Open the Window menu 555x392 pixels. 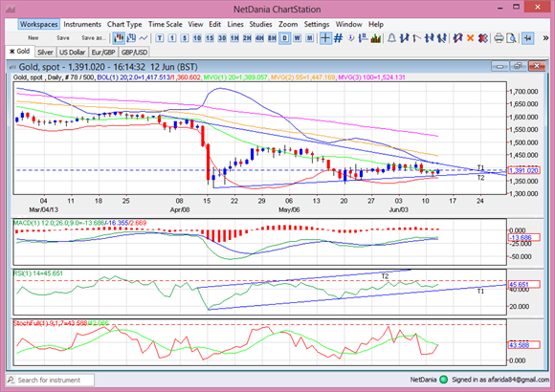coord(348,24)
